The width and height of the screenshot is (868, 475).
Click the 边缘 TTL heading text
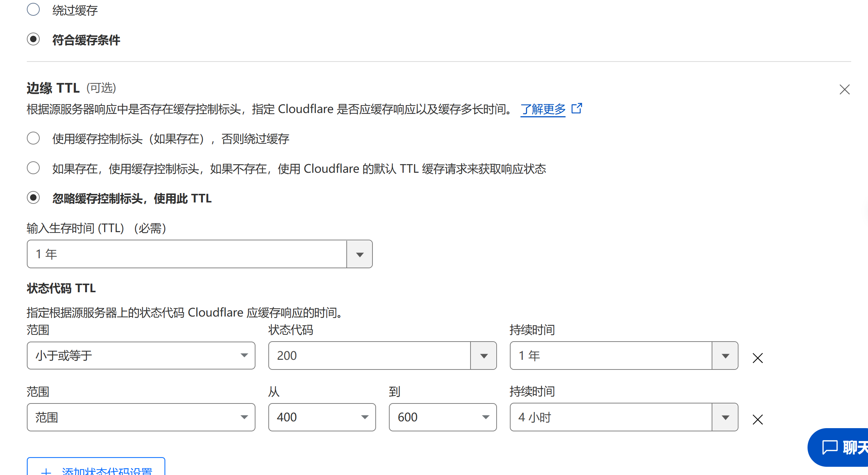point(53,88)
